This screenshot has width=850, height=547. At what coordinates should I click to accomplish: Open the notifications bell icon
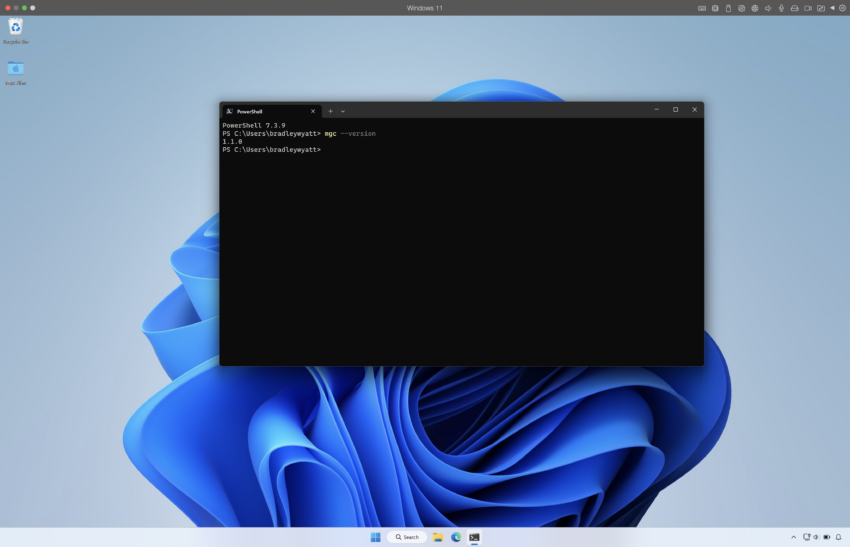point(839,537)
